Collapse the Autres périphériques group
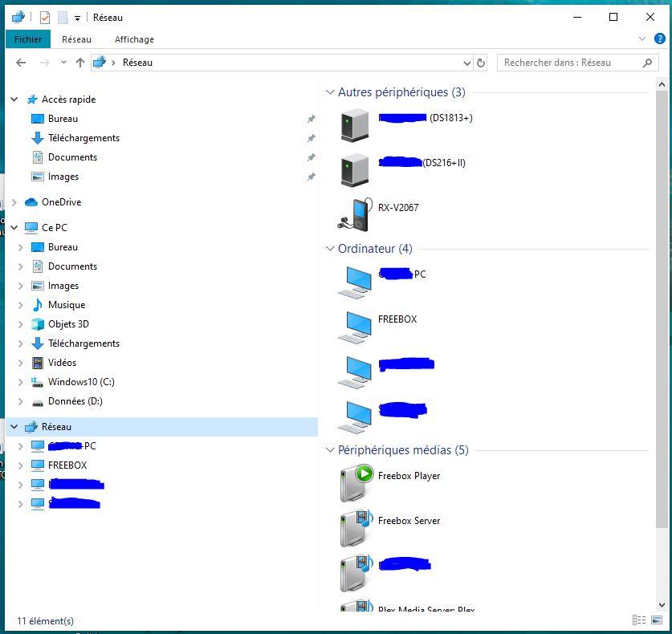The width and height of the screenshot is (672, 634). coord(329,92)
